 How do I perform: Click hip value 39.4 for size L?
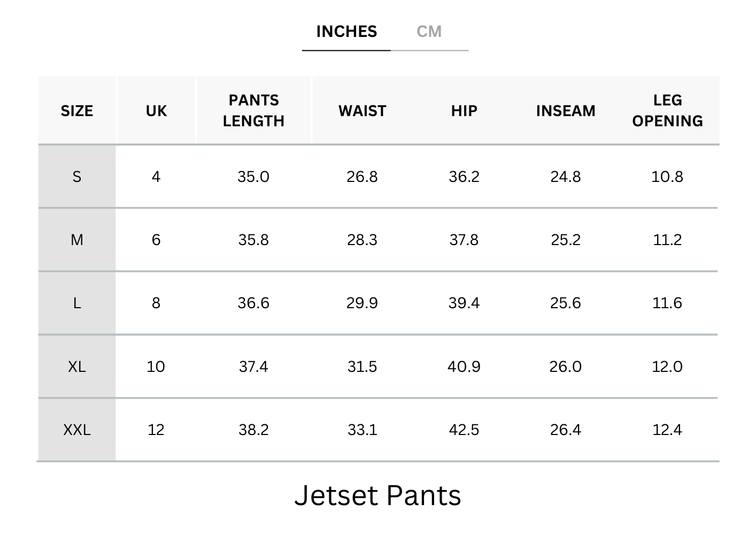click(x=464, y=303)
